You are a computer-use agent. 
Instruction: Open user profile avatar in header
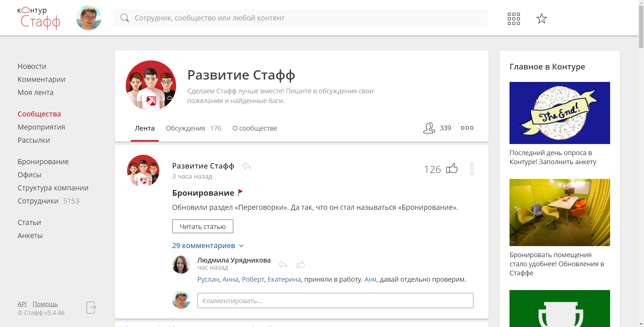(x=89, y=18)
